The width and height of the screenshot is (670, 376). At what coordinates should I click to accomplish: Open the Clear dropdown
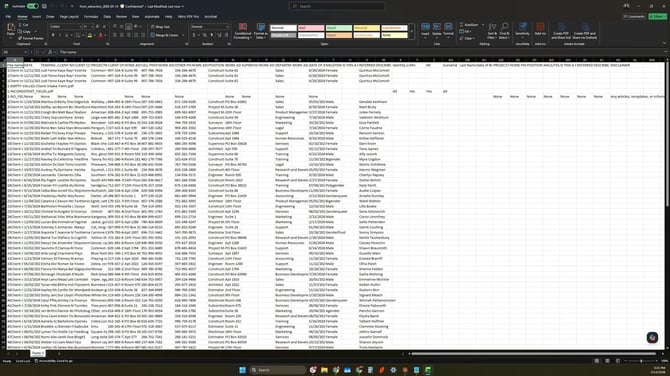pos(467,38)
